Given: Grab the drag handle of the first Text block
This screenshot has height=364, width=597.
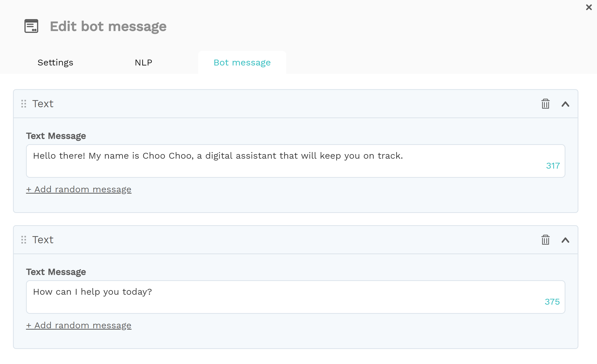Looking at the screenshot, I should [24, 104].
